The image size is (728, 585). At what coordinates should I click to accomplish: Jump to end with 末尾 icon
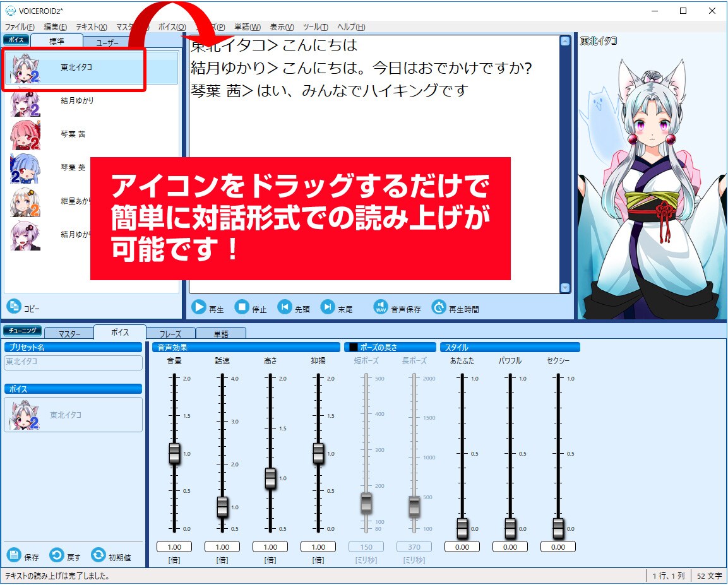(x=328, y=307)
